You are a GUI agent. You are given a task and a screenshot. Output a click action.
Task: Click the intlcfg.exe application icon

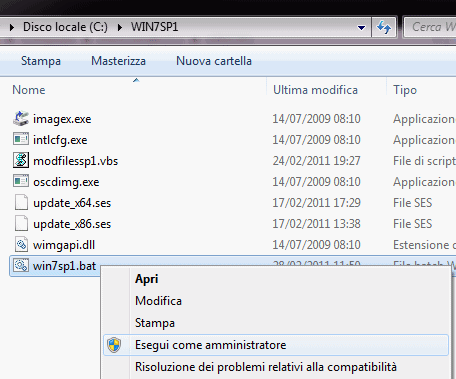(21, 139)
